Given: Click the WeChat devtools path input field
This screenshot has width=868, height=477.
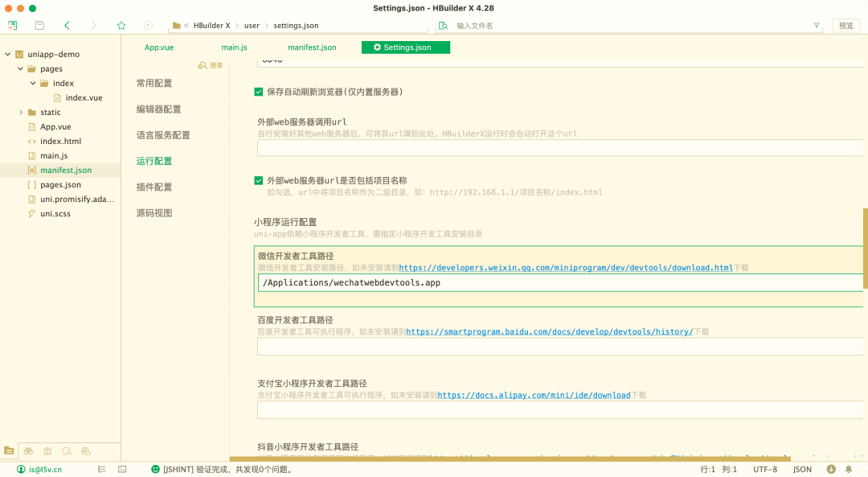Looking at the screenshot, I should (560, 283).
